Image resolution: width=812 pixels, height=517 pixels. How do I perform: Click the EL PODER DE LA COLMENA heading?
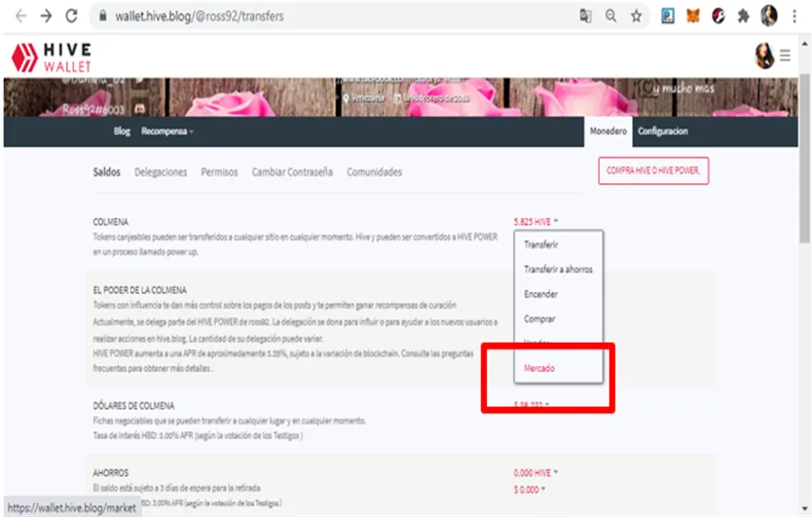(140, 290)
